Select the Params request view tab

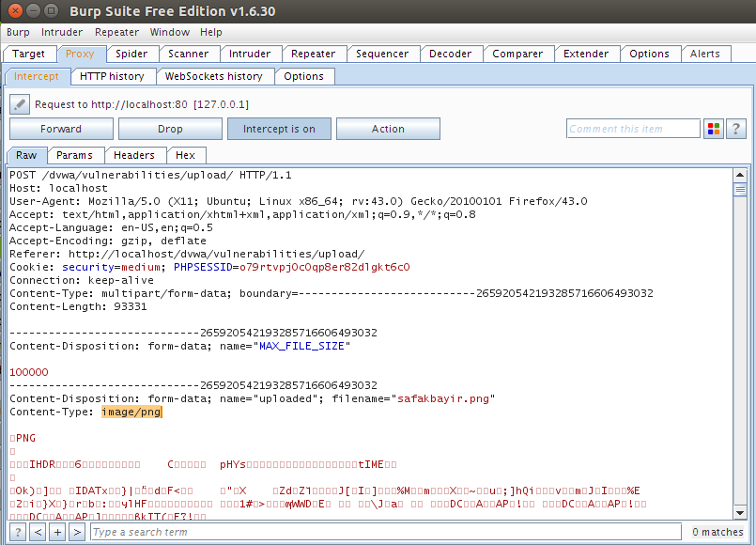click(74, 155)
